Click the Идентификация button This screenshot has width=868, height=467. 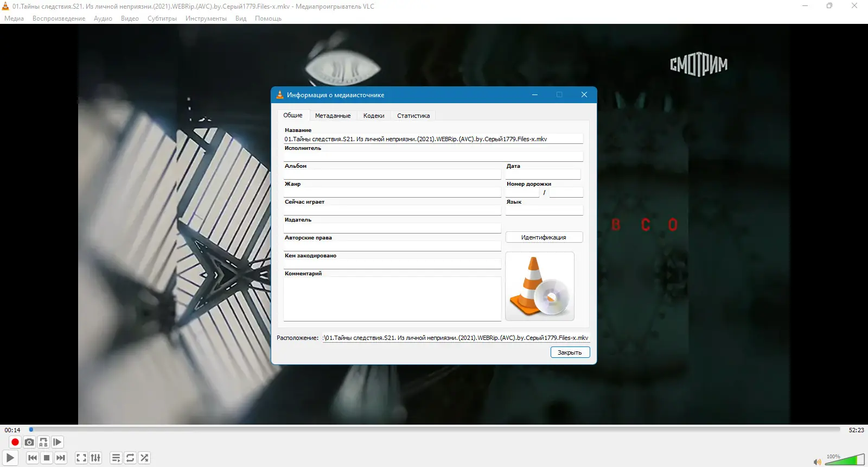tap(544, 237)
